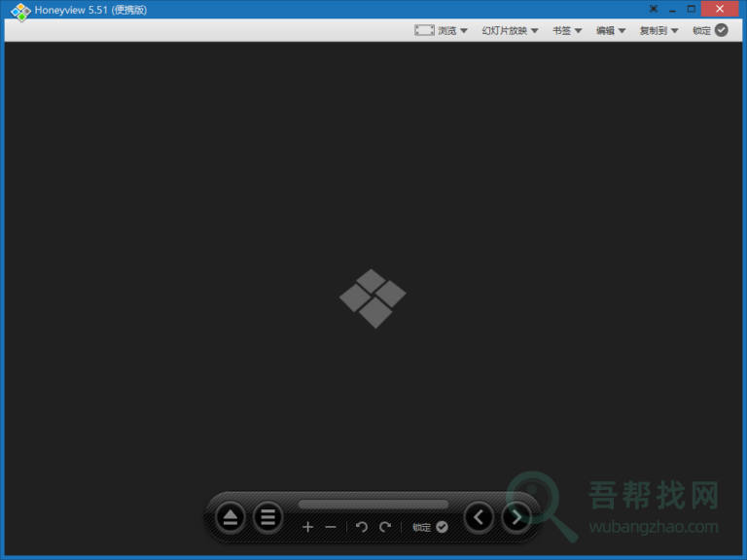Toggle 锁定 lock in top toolbar
This screenshot has height=560, width=747.
pyautogui.click(x=710, y=30)
